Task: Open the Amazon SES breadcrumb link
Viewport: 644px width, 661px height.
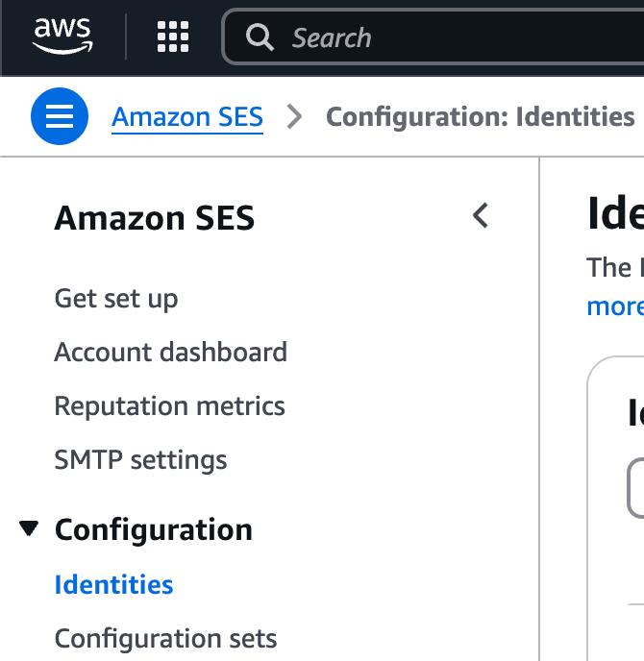Action: 187,117
